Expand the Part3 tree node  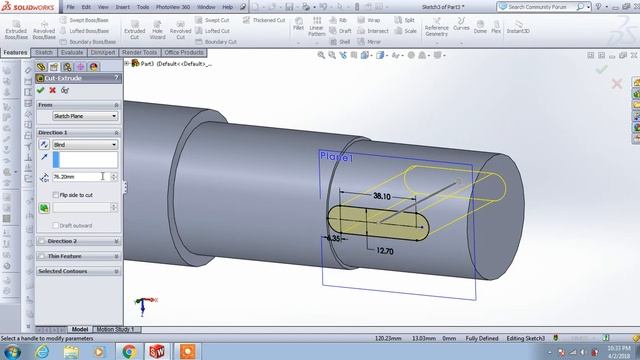click(127, 63)
